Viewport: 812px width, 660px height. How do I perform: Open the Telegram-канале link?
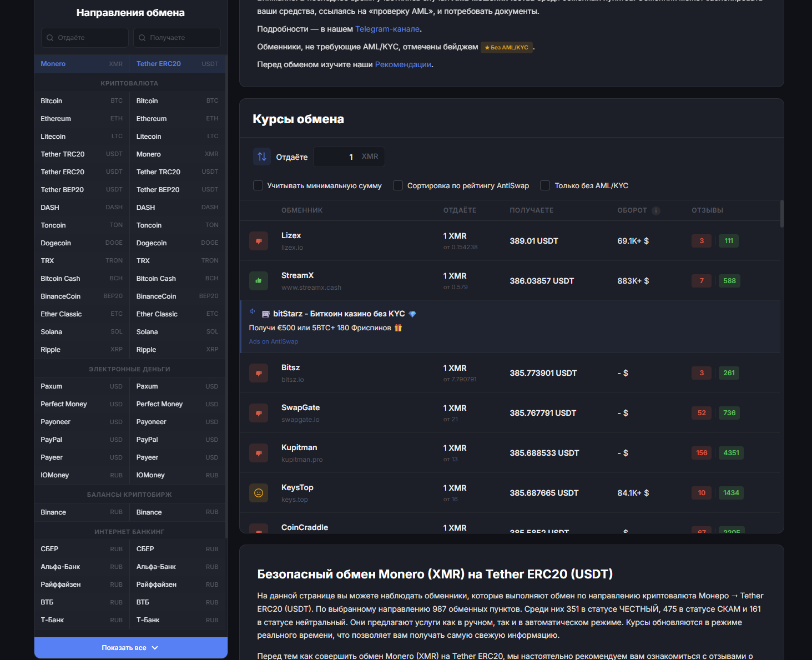pos(387,29)
